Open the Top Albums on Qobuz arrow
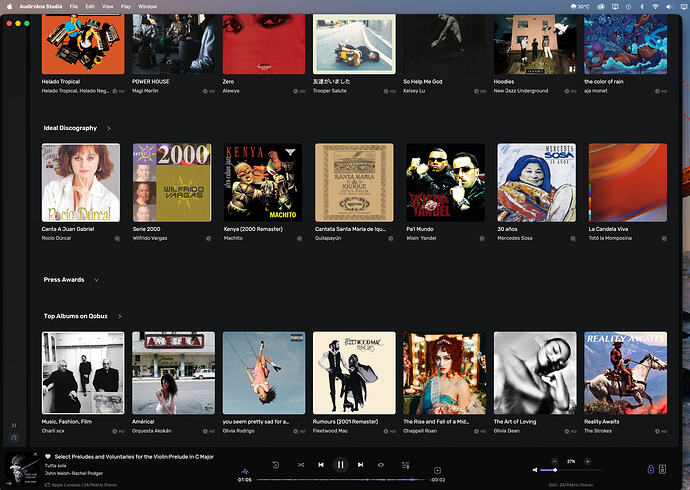This screenshot has height=490, width=690. [x=120, y=316]
